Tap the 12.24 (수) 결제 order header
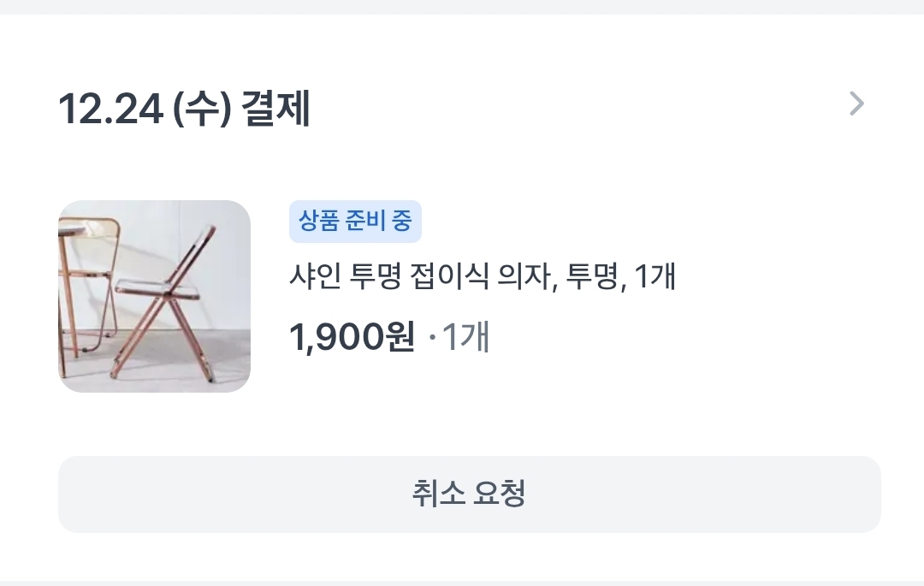The height and width of the screenshot is (586, 924). pos(184,110)
